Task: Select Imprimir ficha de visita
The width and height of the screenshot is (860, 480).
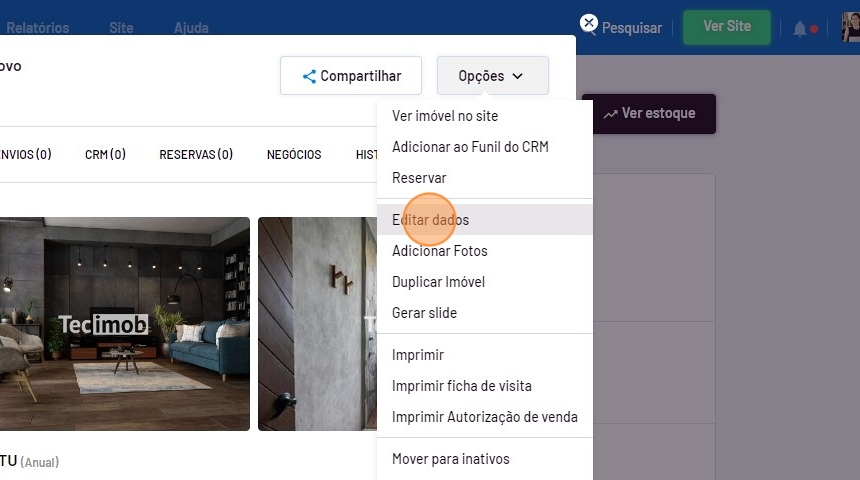Action: [x=461, y=386]
